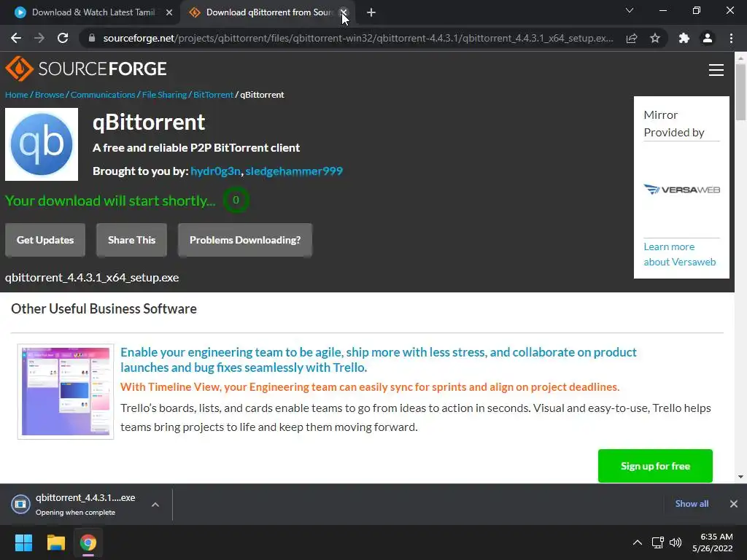Image resolution: width=747 pixels, height=560 pixels.
Task: Click the Sign up for free button
Action: (x=655, y=466)
